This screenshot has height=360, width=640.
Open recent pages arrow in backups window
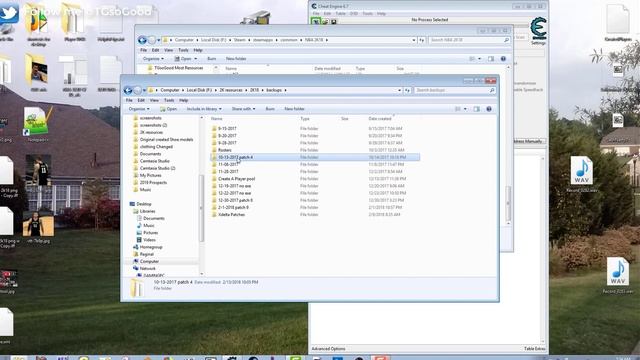[144, 90]
